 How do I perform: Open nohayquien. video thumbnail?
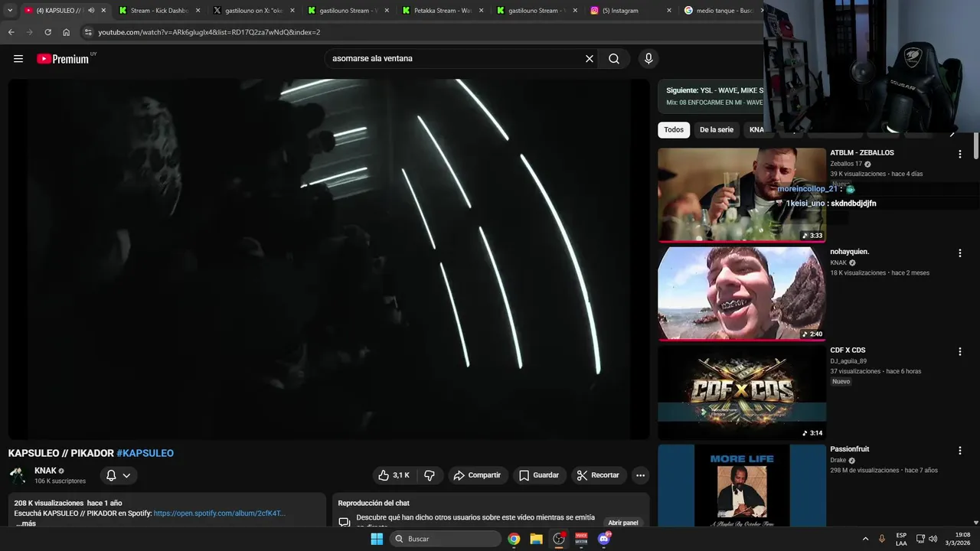pos(742,293)
